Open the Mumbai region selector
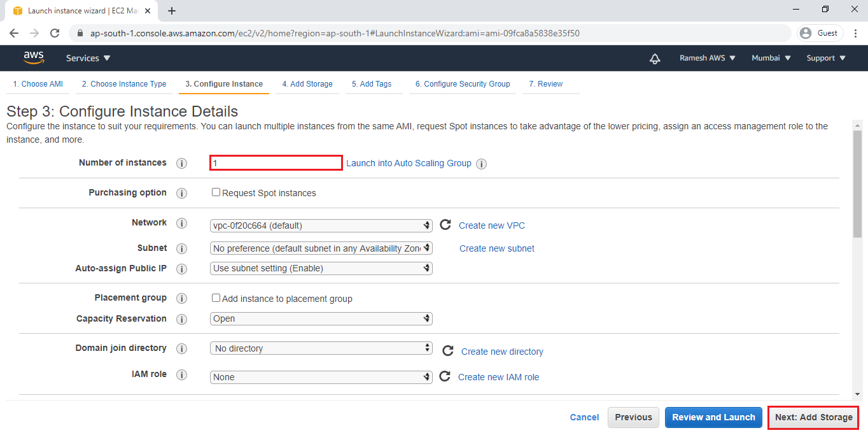The image size is (868, 435). (771, 58)
